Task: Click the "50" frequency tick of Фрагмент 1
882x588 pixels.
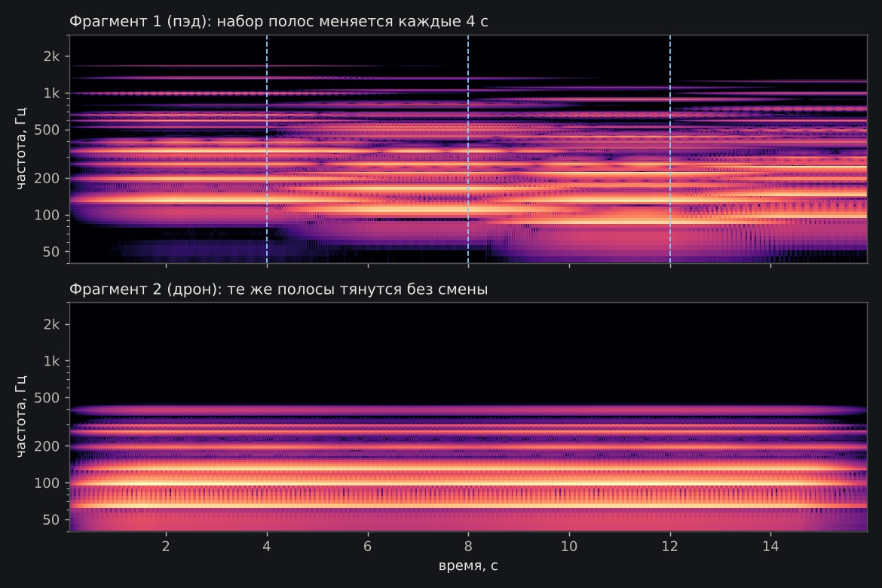Action: tap(51, 252)
